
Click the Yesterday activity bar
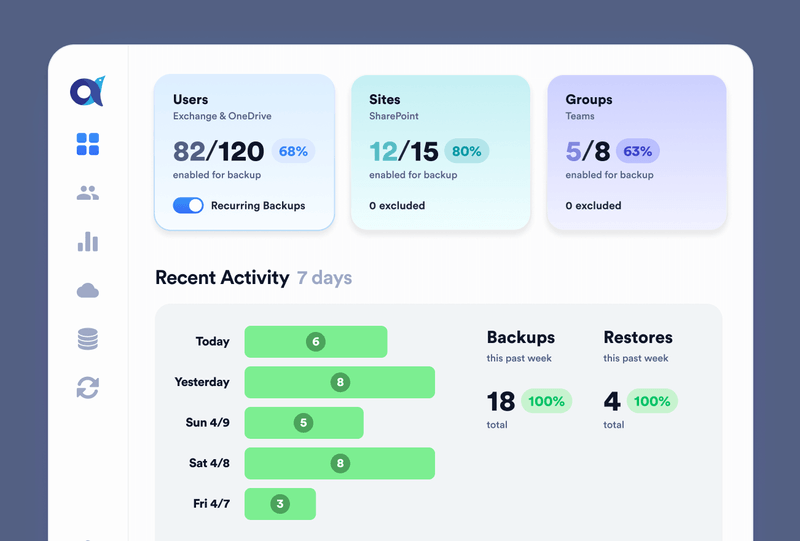click(x=340, y=382)
